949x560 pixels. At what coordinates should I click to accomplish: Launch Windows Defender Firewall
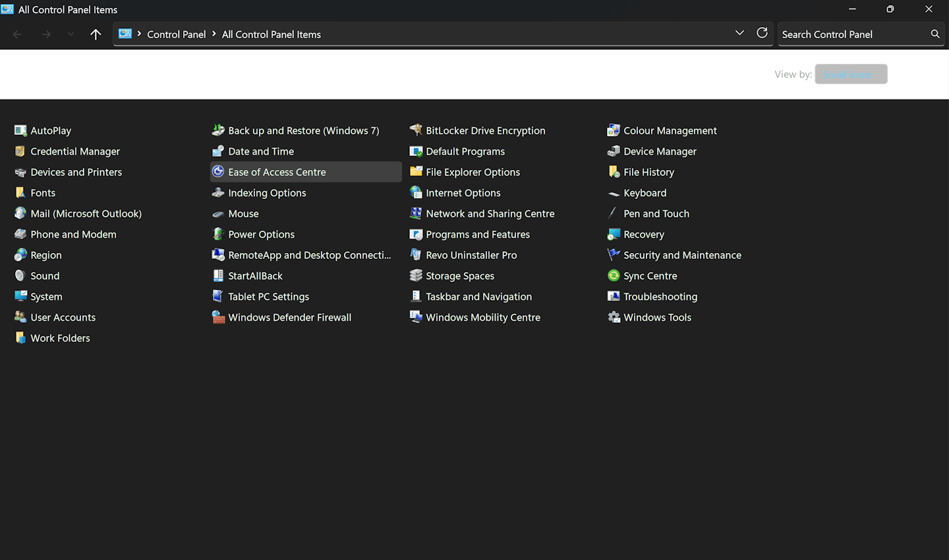289,317
